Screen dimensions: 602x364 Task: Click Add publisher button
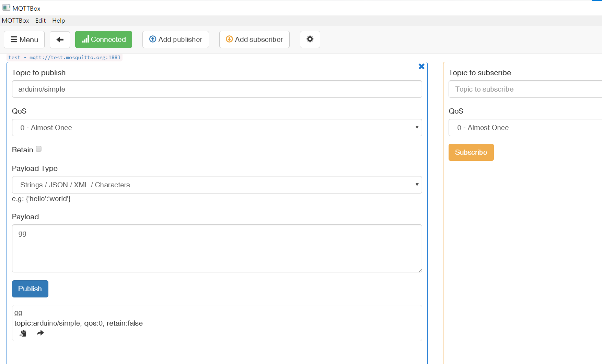click(176, 39)
